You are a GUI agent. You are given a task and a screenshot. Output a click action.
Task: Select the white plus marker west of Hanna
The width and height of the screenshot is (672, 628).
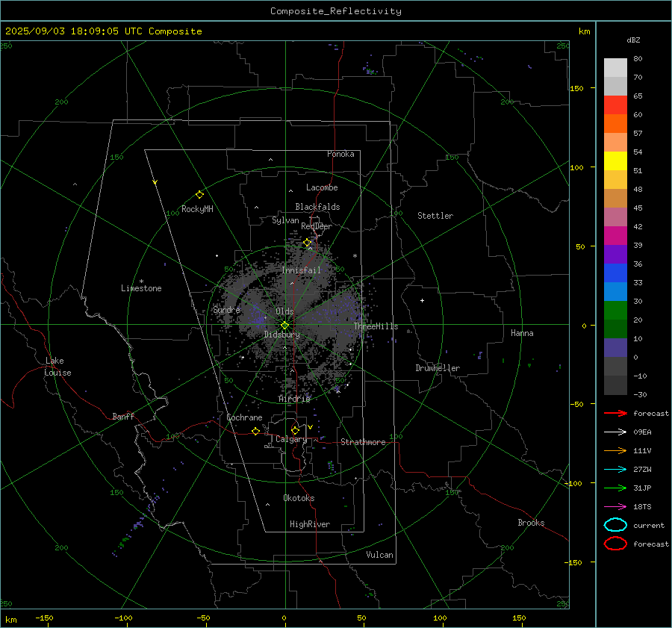click(x=422, y=300)
